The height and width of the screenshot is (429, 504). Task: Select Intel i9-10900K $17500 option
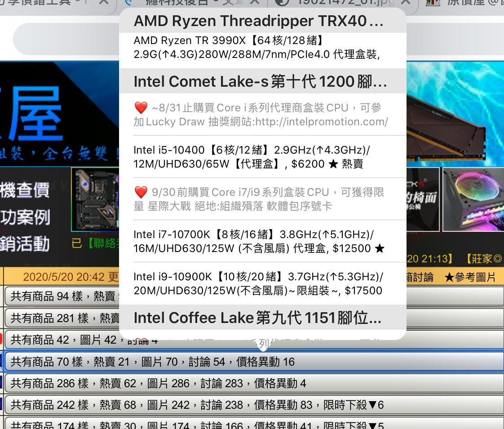[x=263, y=283]
